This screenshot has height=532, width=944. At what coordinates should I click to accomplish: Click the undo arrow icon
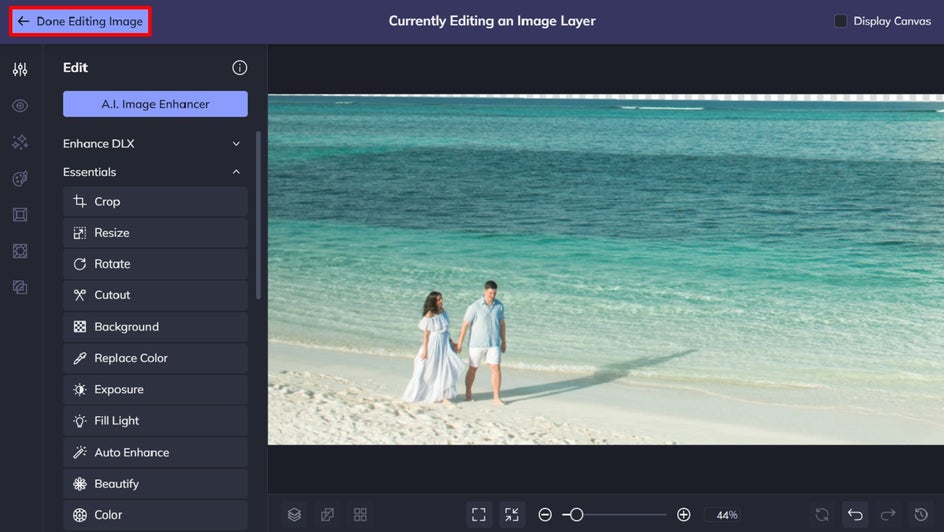tap(855, 515)
